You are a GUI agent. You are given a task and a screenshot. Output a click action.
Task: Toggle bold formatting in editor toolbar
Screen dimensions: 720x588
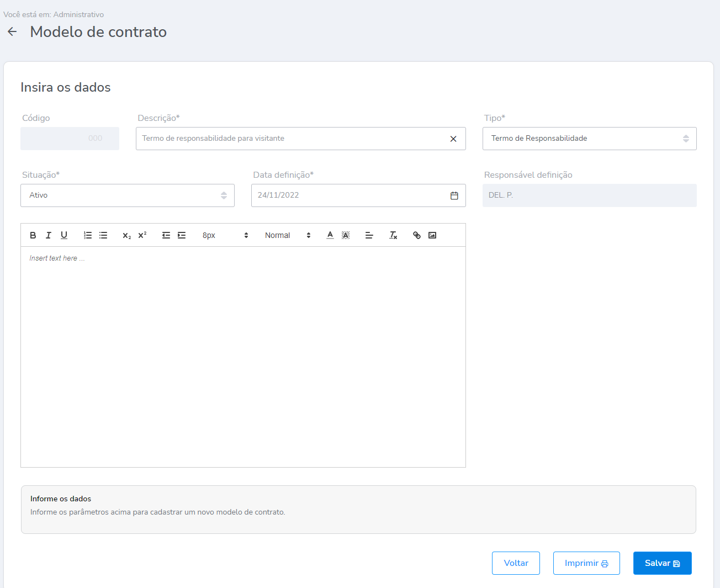pyautogui.click(x=33, y=235)
